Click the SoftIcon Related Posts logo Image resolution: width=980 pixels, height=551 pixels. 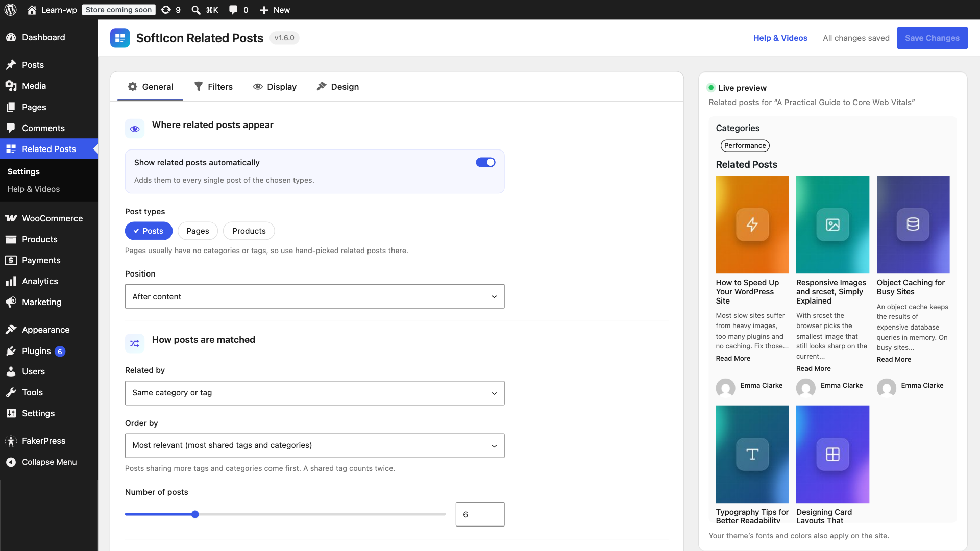(120, 38)
